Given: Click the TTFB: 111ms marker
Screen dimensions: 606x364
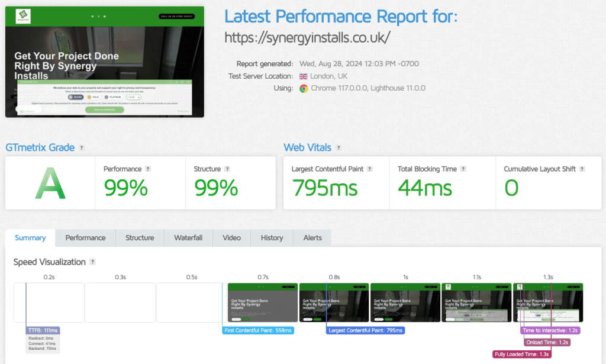Looking at the screenshot, I should 43,330.
